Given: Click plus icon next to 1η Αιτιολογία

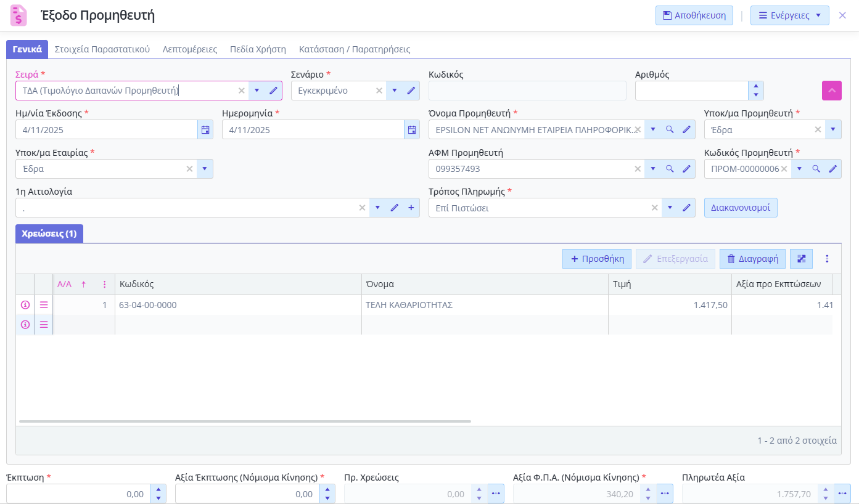Looking at the screenshot, I should coord(411,208).
